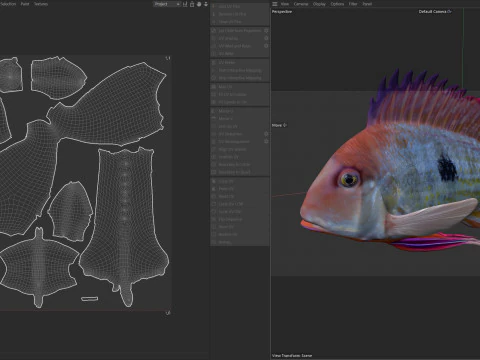Expand the Project dropdown
The image size is (480, 360).
[167, 4]
